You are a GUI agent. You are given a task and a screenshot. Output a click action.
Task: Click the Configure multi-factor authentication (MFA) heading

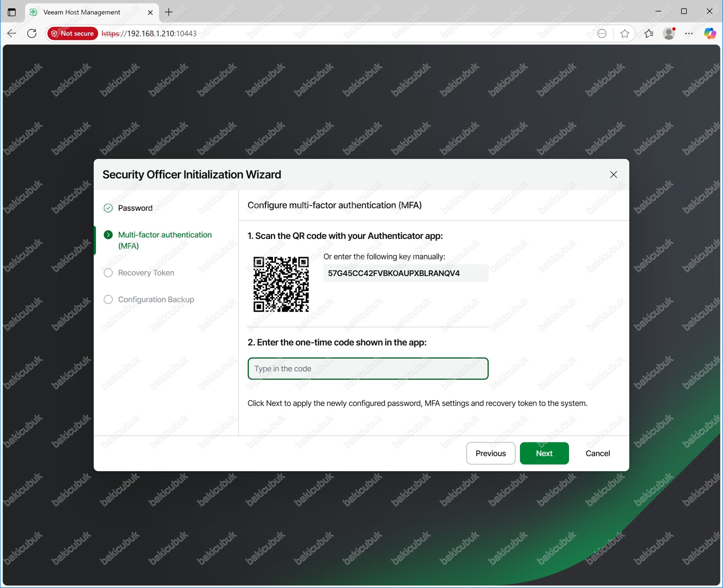[334, 205]
